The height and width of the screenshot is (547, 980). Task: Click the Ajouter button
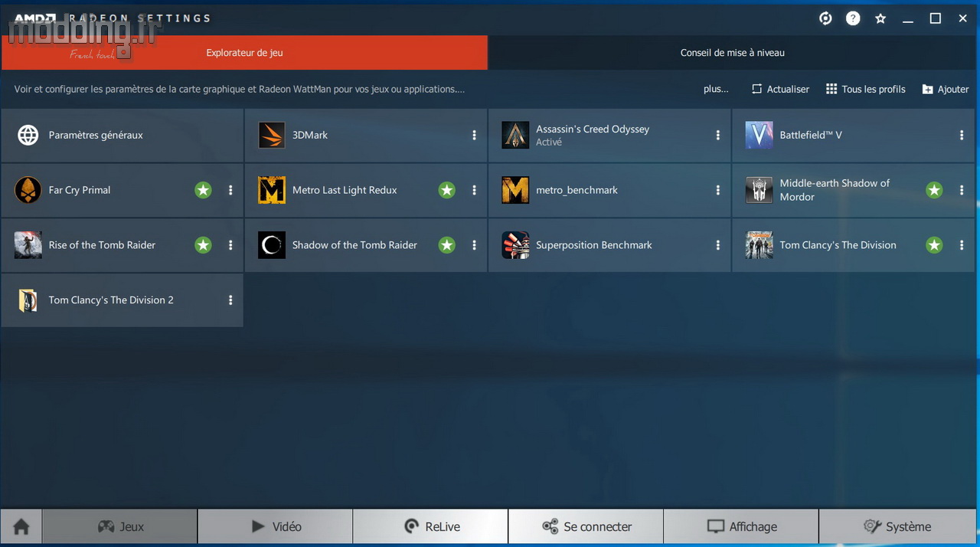[946, 89]
